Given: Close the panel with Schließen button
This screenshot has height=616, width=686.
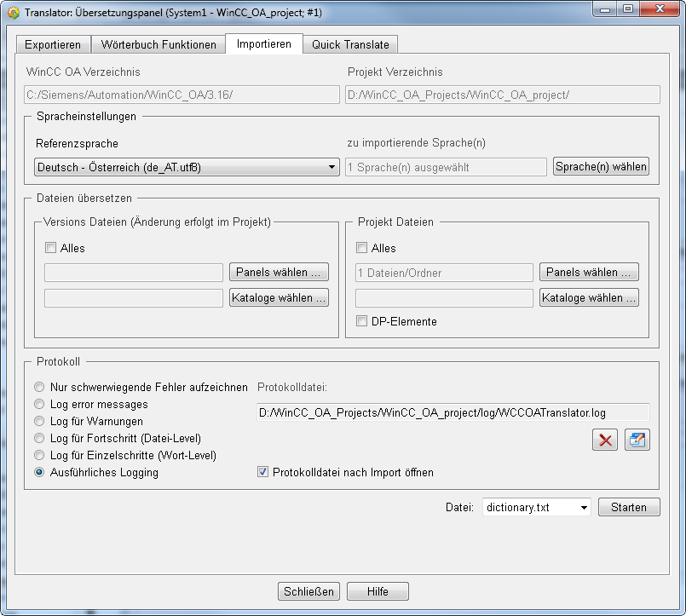Looking at the screenshot, I should (308, 591).
